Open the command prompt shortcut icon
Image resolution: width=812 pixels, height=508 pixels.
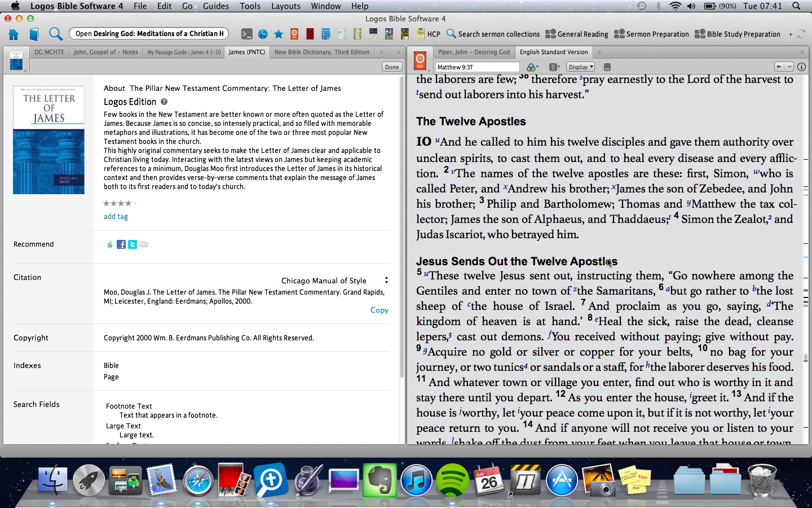coord(247,34)
